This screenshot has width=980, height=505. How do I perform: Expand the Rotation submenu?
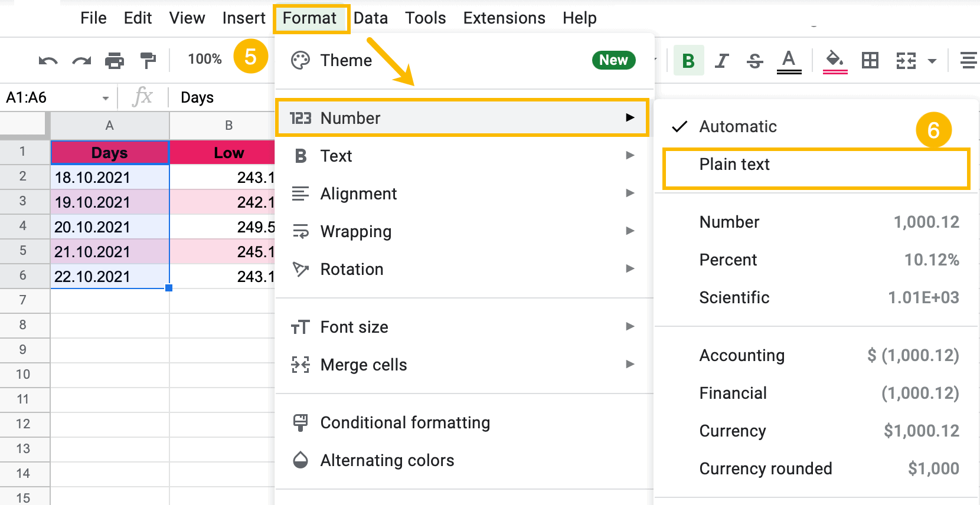pyautogui.click(x=464, y=269)
